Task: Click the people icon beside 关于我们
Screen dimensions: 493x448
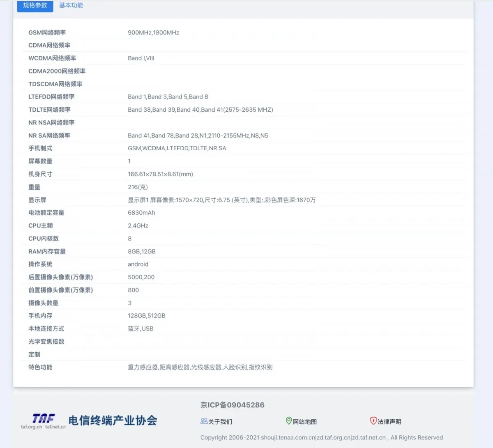Action: tap(203, 421)
